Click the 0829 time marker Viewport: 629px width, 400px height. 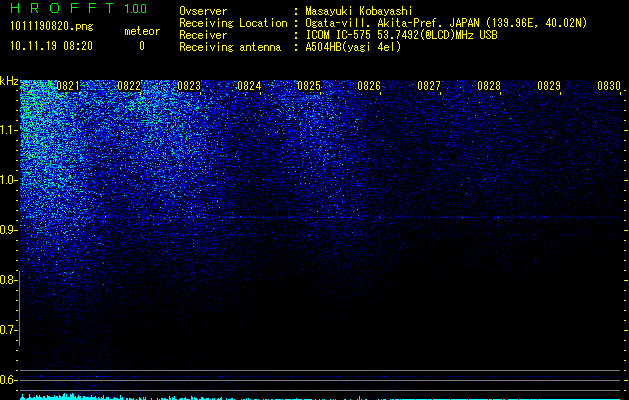coord(549,86)
